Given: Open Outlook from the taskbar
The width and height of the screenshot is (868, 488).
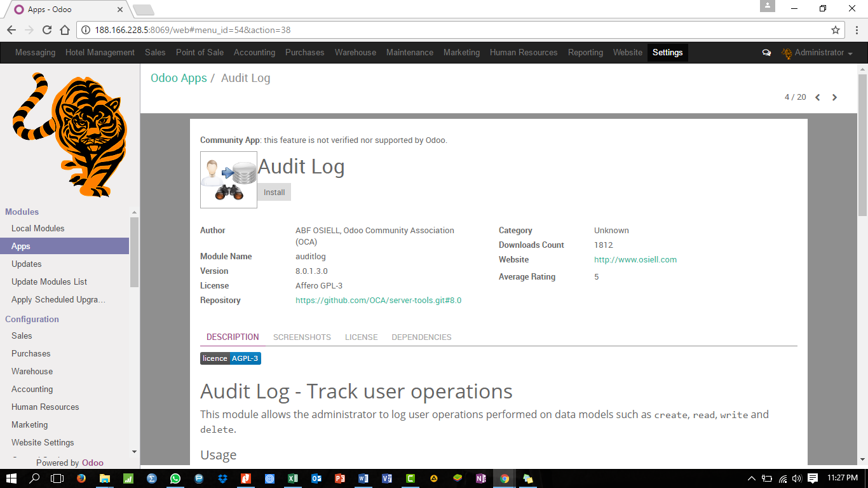Looking at the screenshot, I should (316, 478).
